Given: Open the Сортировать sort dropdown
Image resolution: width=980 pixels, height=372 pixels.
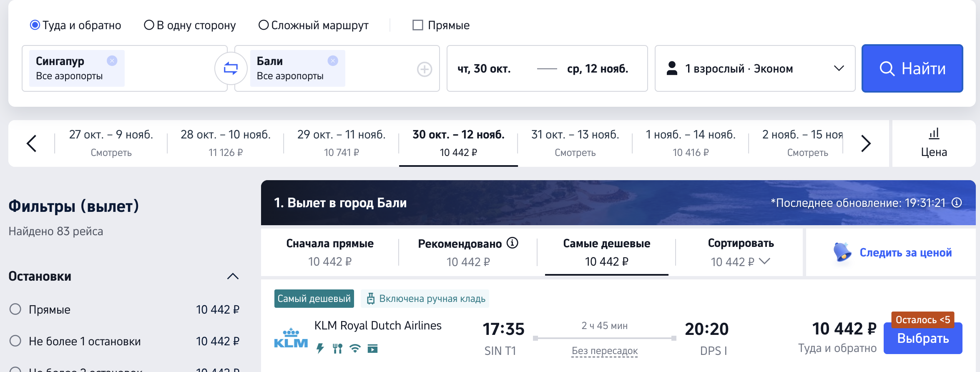Looking at the screenshot, I should (x=741, y=252).
